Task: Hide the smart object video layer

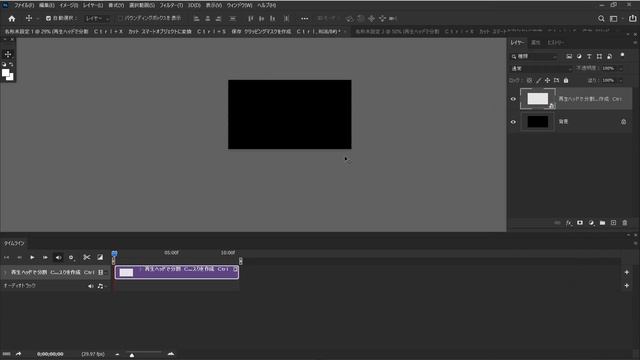Action: click(x=513, y=99)
